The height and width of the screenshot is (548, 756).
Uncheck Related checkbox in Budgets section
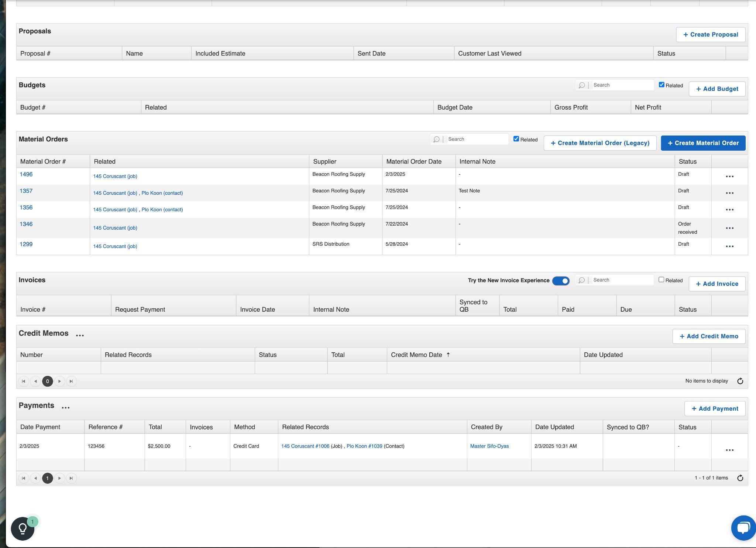[x=661, y=85]
